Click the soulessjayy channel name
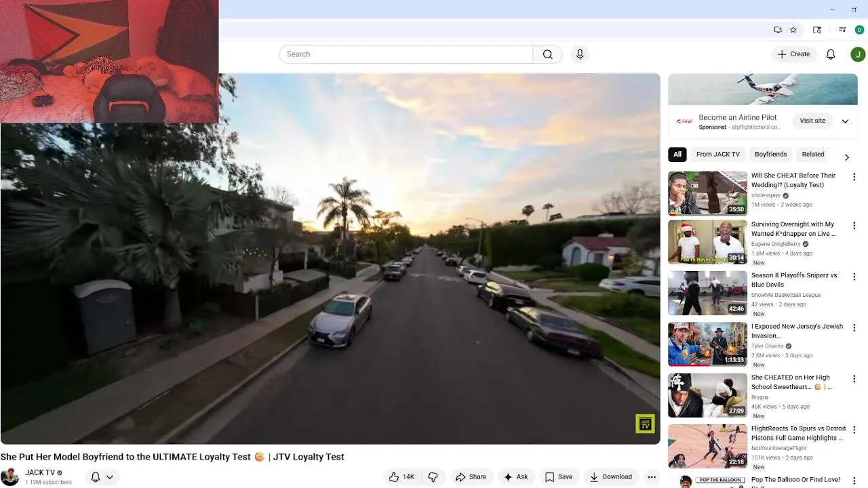Screen dimensions: 868x488 click(x=766, y=195)
